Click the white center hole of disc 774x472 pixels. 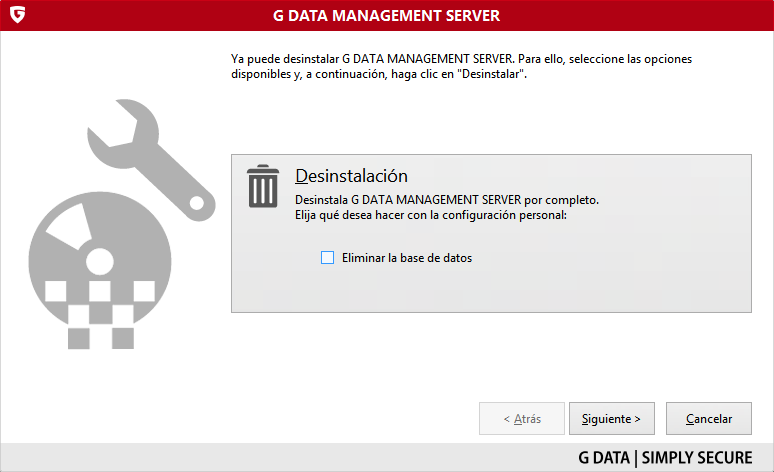100,261
